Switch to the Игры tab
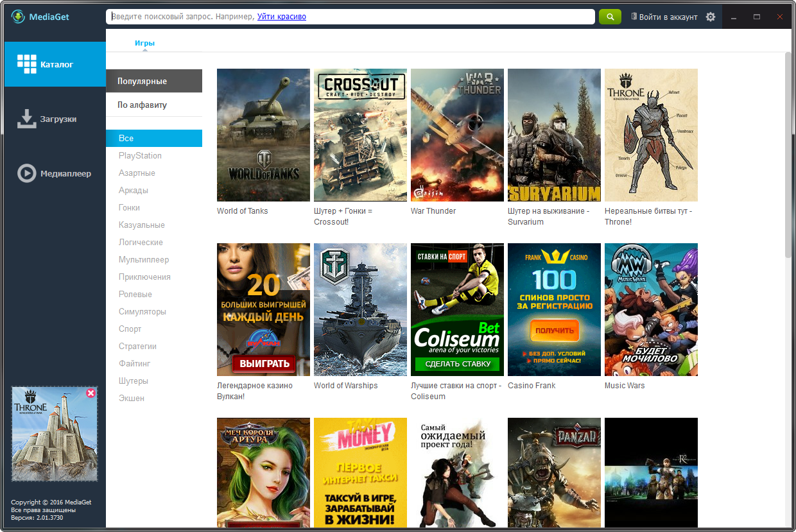796x532 pixels. (144, 43)
